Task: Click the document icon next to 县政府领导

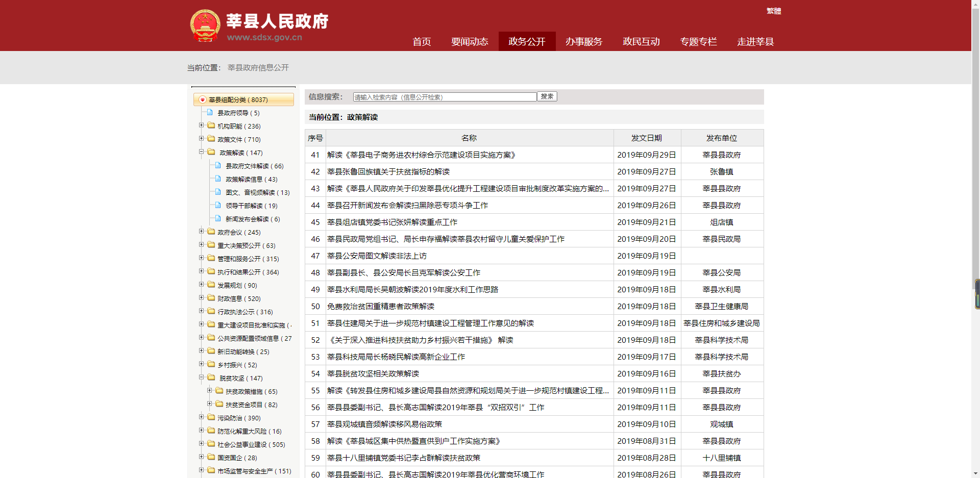Action: (x=210, y=112)
